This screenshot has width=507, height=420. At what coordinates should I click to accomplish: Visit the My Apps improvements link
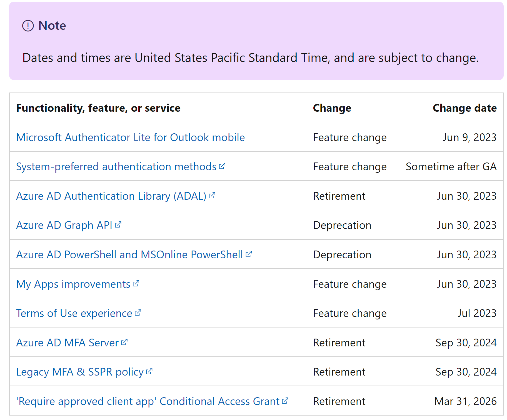point(73,284)
